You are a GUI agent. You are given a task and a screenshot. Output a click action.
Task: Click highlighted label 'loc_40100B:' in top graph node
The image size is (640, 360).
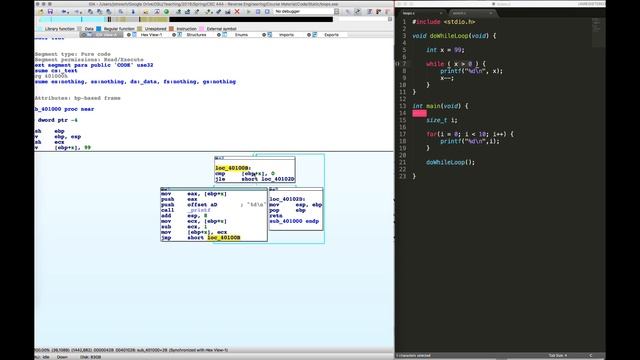233,168
